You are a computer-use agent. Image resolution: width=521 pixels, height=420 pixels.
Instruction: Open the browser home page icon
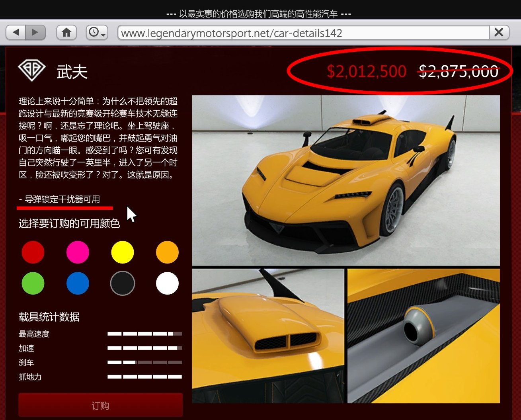66,32
